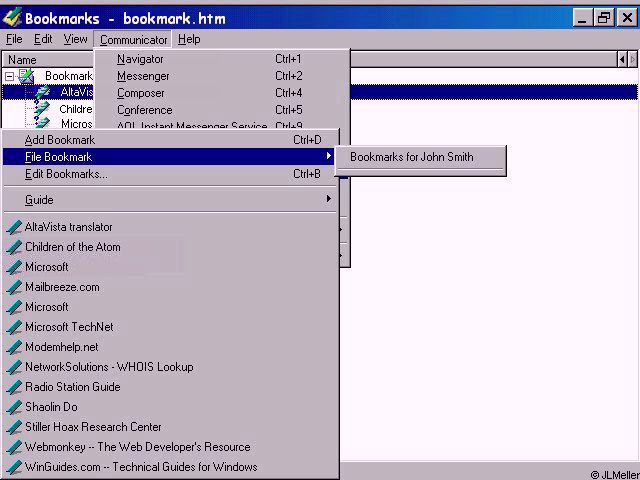The image size is (640, 480).
Task: Open the Radio Station Guide bookmark
Action: tap(171, 387)
